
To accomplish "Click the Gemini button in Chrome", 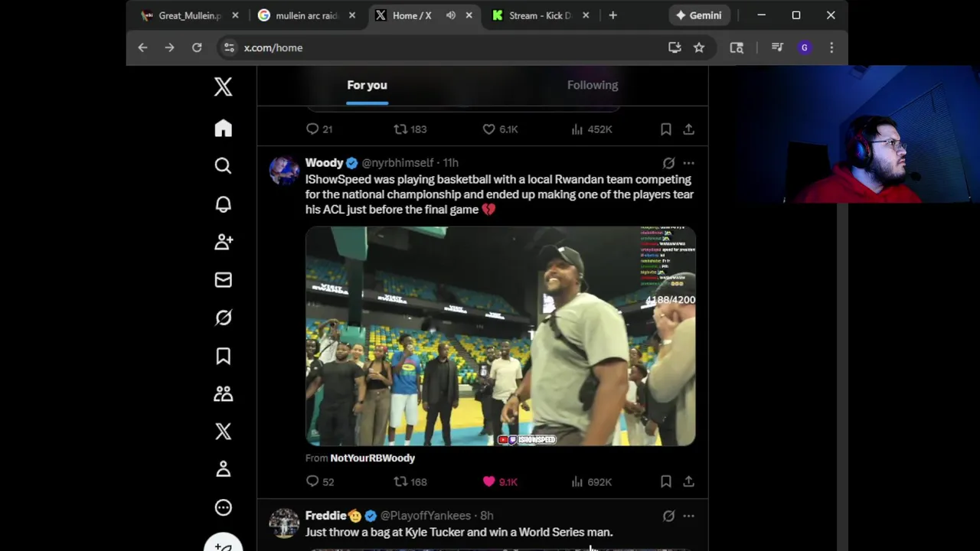I will pyautogui.click(x=698, y=15).
